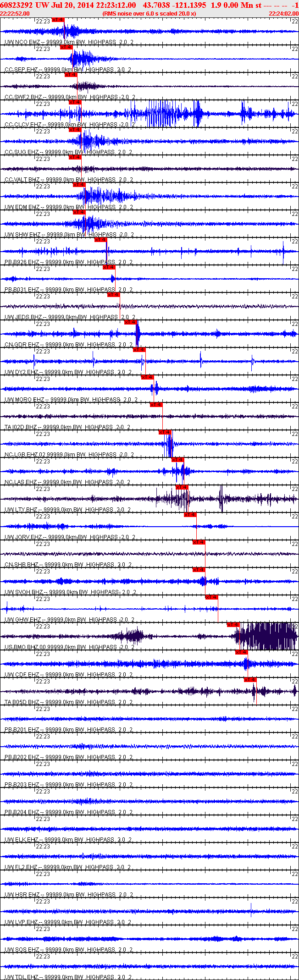Select the red pick flag on CC VALT trace
299x980 pixels.
pyautogui.click(x=75, y=157)
